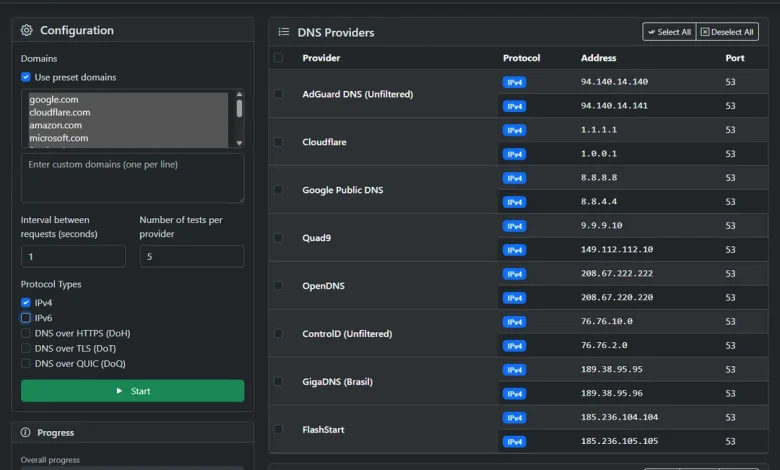780x470 pixels.
Task: Click the Select All button
Action: (669, 32)
